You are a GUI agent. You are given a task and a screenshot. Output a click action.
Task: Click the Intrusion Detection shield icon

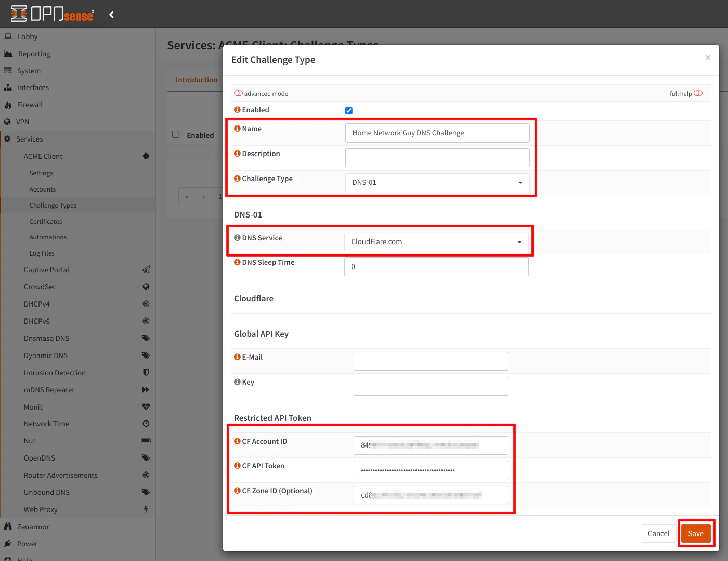[146, 373]
